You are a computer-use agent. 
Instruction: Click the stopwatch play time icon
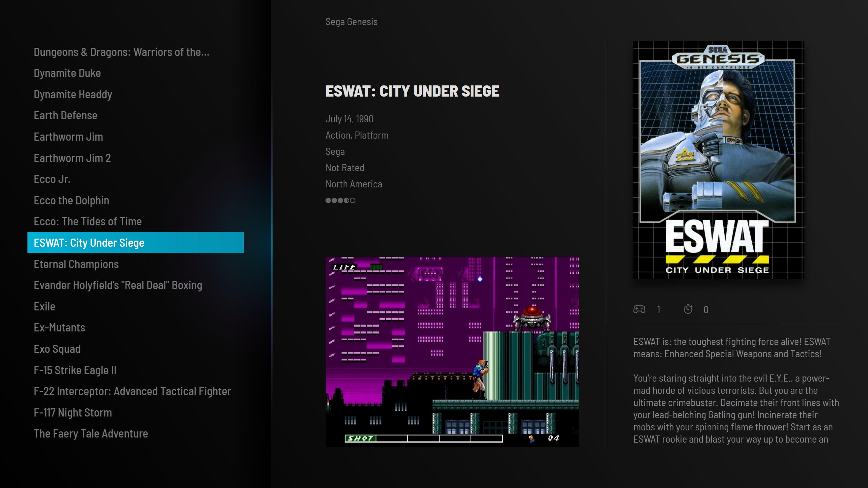[x=688, y=309]
